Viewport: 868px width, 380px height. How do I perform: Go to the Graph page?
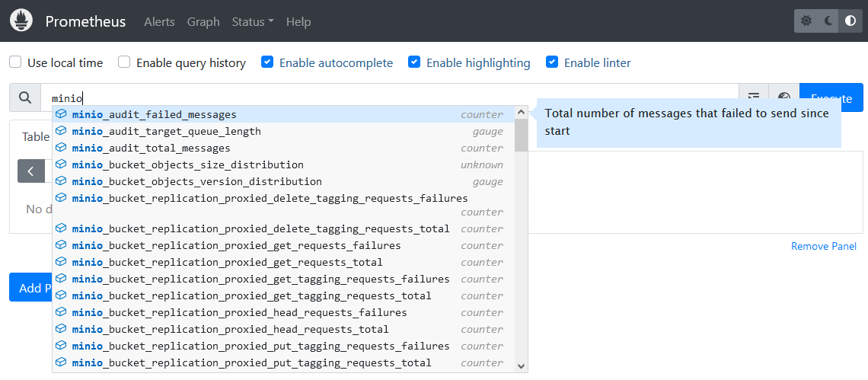[x=203, y=21]
